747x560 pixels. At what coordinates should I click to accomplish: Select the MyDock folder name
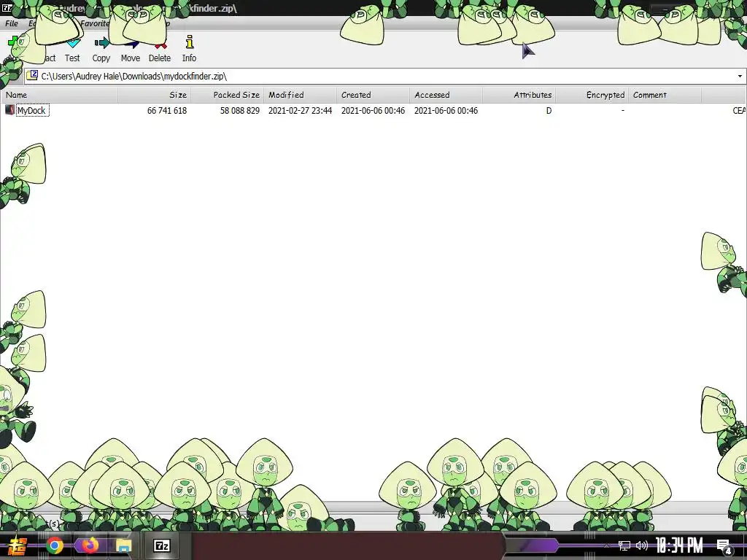coord(31,111)
